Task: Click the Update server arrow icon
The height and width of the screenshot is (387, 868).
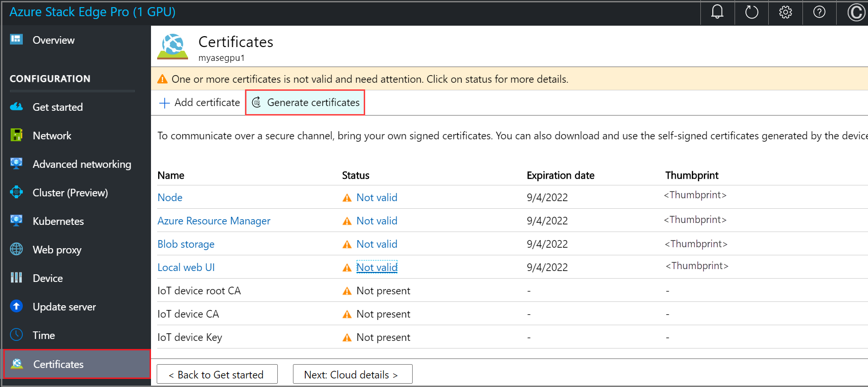Action: (17, 306)
